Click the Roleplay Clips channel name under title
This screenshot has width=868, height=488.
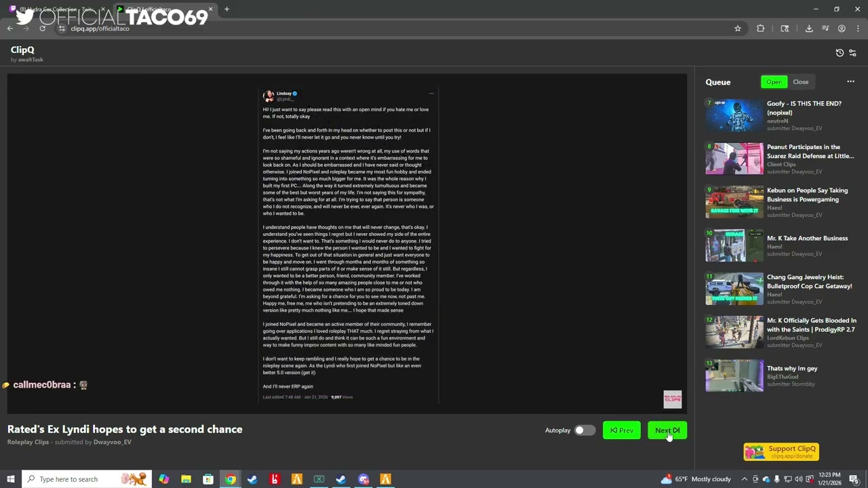(28, 442)
